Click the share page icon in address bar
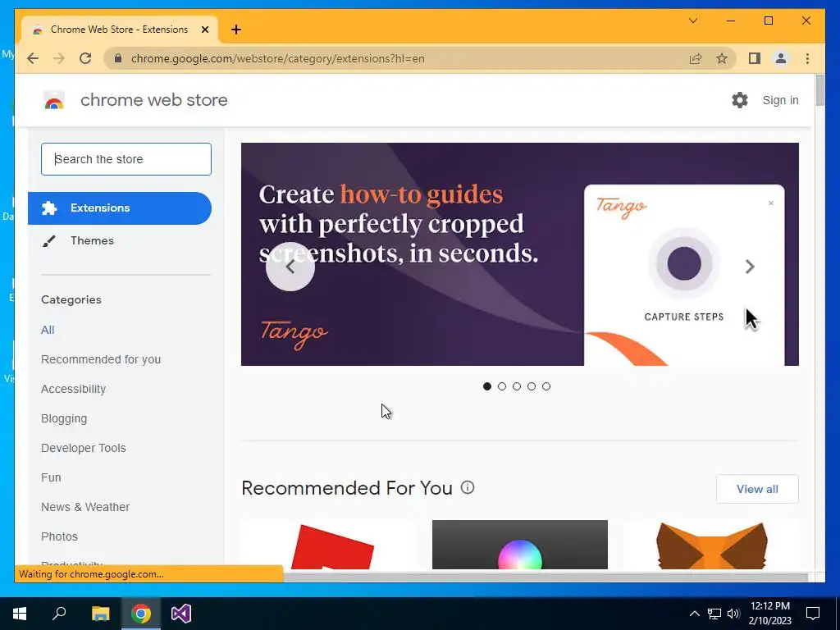This screenshot has height=630, width=840. tap(696, 58)
